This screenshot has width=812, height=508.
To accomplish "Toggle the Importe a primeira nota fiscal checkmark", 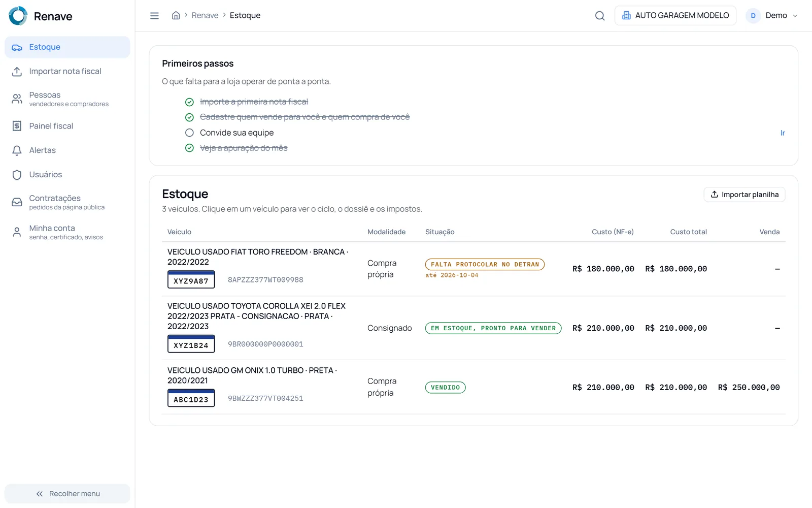I will (189, 102).
